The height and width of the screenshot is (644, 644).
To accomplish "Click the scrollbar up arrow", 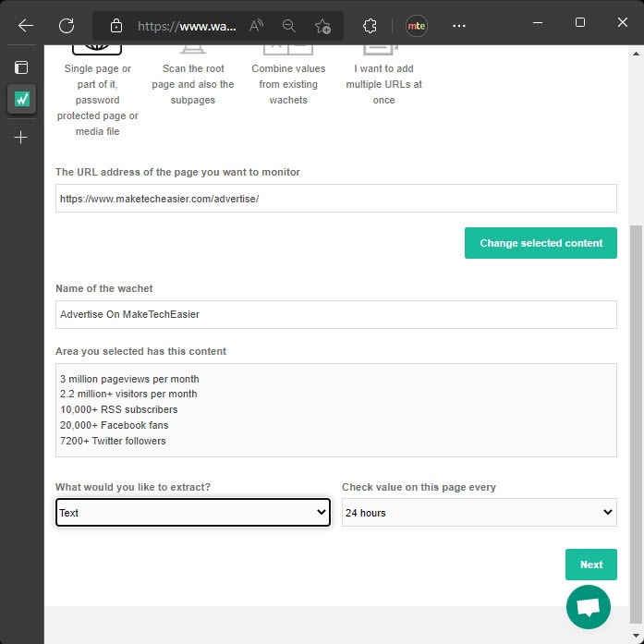I will 636,54.
